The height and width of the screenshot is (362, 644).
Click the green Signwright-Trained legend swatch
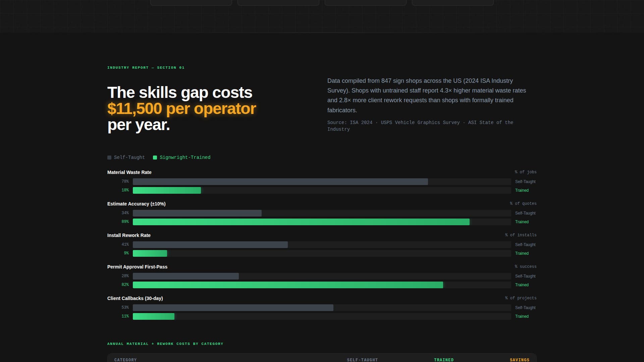tap(155, 158)
